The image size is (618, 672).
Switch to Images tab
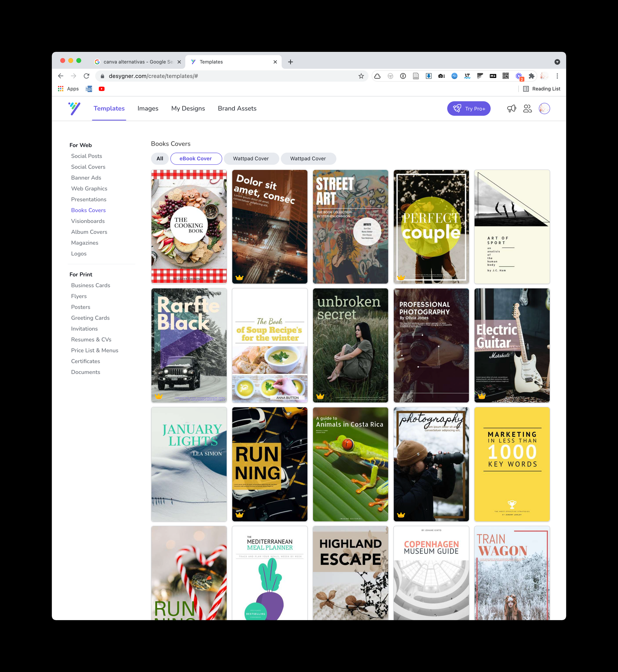coord(148,109)
